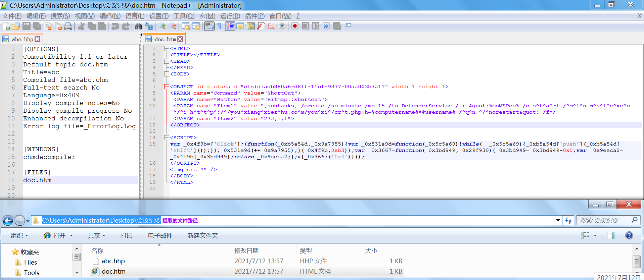
Task: Toggle the Show All Characters pilcrow icon
Action: [x=220, y=26]
